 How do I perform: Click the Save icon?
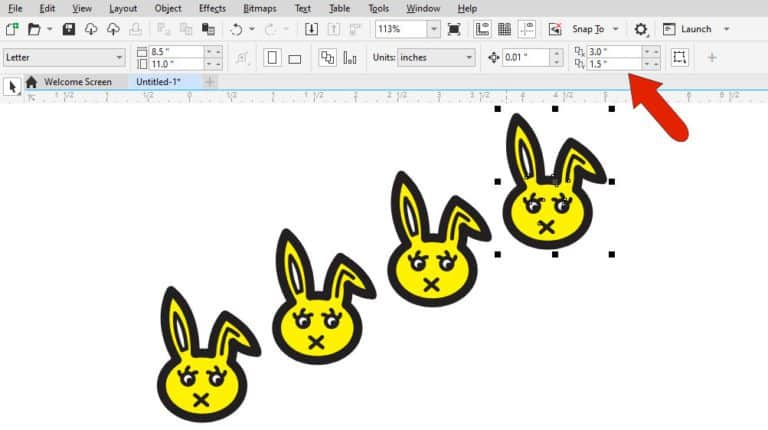(x=69, y=29)
